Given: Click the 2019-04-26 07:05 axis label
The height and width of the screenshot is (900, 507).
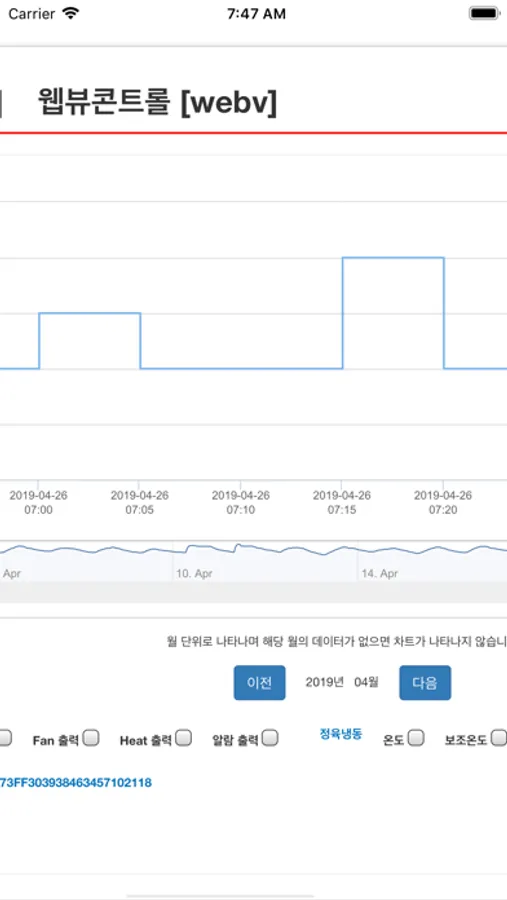Looking at the screenshot, I should click(x=140, y=502).
